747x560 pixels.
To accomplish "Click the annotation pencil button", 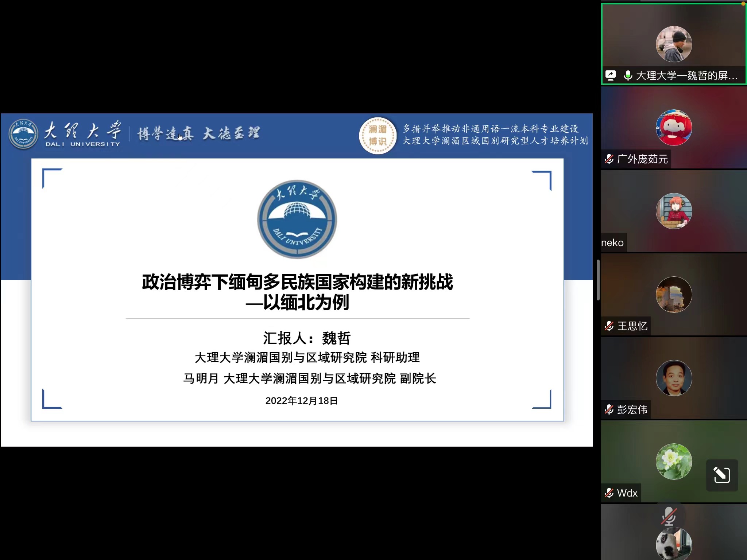I will pos(722,475).
